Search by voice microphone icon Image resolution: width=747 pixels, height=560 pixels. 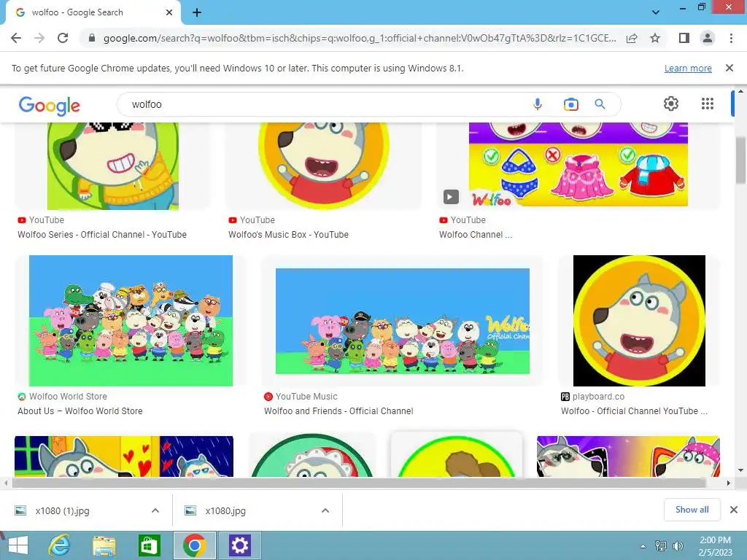point(538,104)
